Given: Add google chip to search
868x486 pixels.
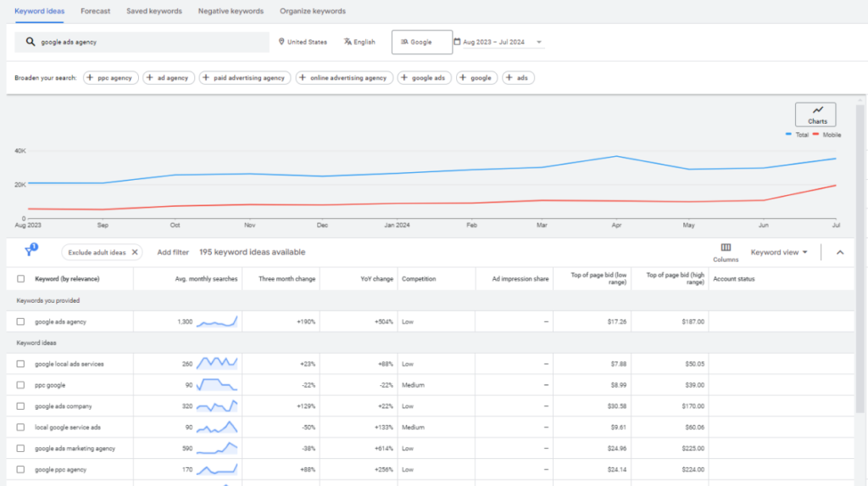Looking at the screenshot, I should pyautogui.click(x=476, y=77).
